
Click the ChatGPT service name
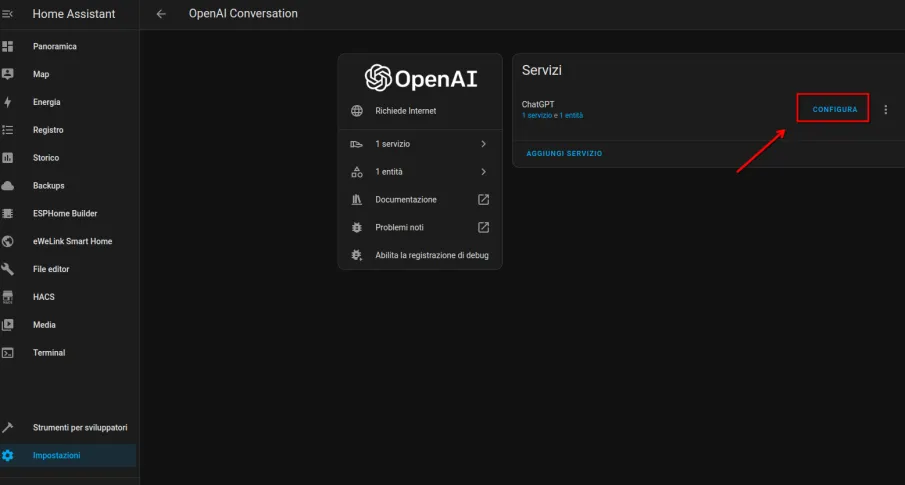(538, 105)
